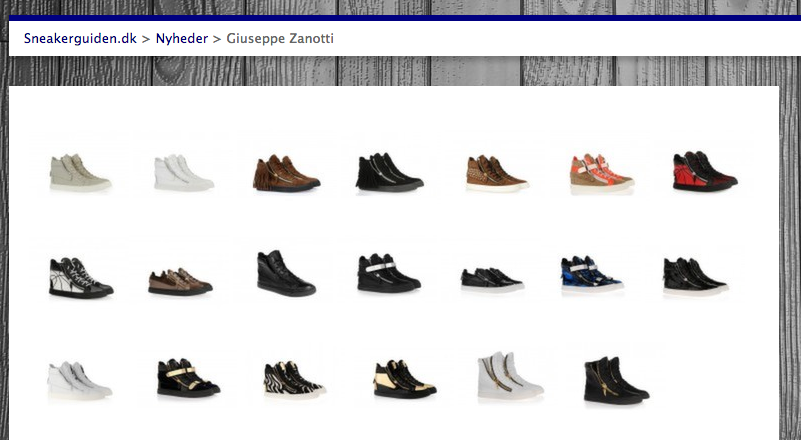Screen dimensions: 801x440
Task: Go to the Nyheder breadcrumb link
Action: (x=182, y=39)
